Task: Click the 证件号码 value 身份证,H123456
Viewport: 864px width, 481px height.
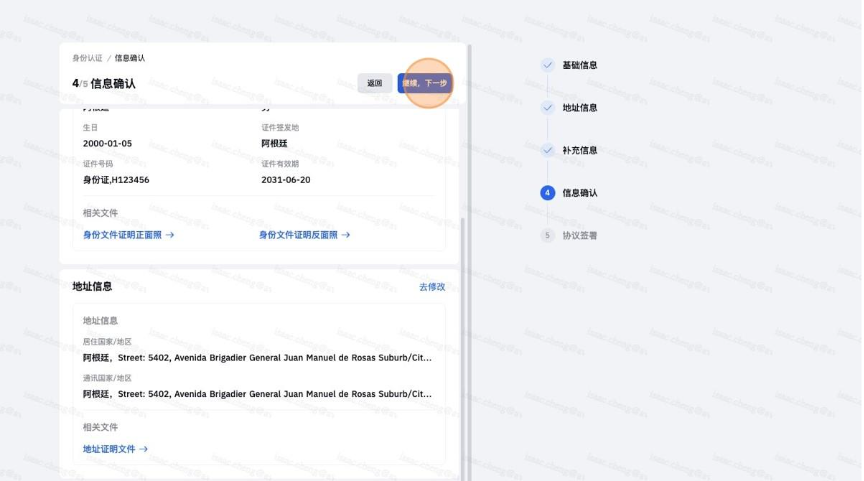Action: (116, 180)
